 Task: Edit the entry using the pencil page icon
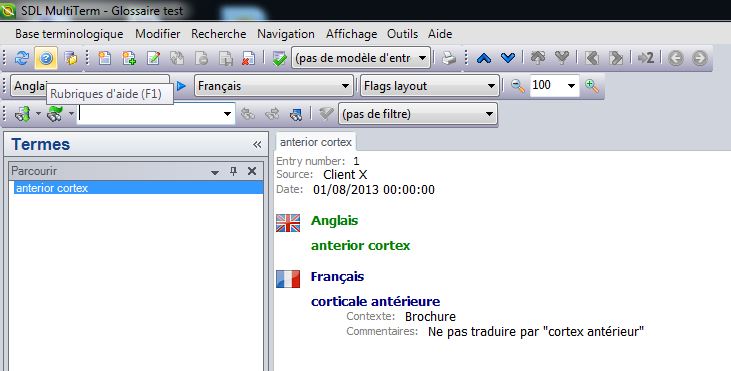tap(153, 58)
